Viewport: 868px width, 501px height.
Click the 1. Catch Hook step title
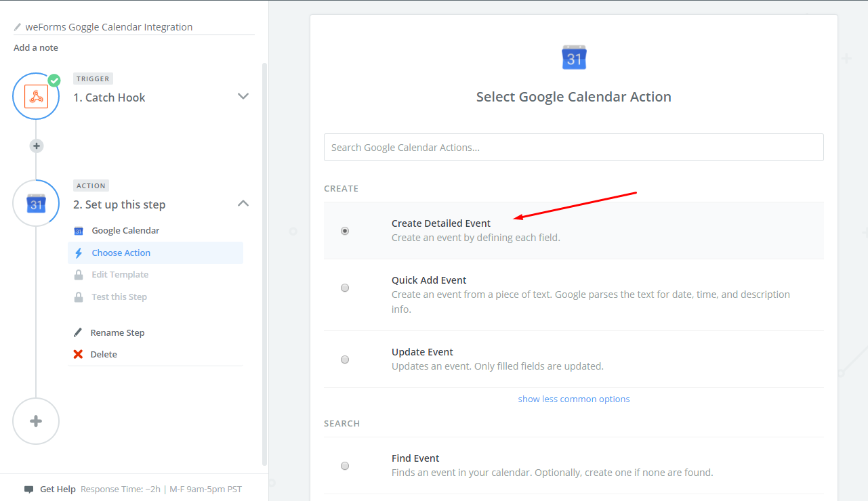point(109,97)
